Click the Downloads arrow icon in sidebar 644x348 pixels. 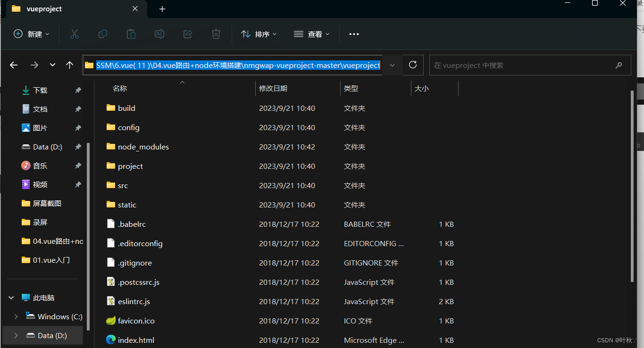pyautogui.click(x=26, y=90)
